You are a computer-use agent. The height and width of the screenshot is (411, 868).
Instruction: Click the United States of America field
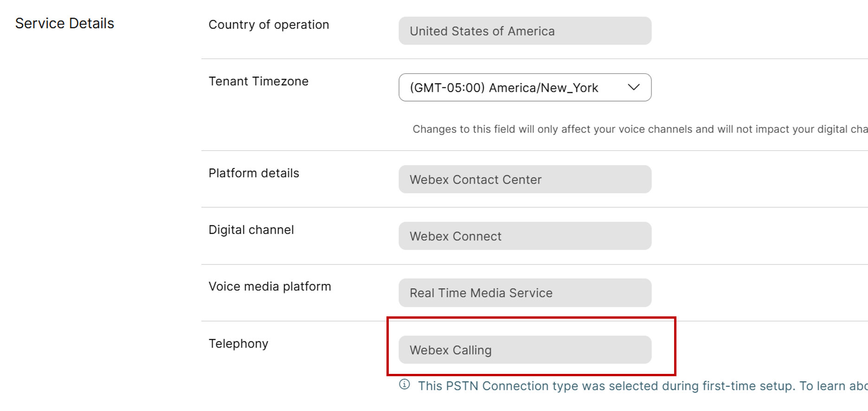[525, 31]
